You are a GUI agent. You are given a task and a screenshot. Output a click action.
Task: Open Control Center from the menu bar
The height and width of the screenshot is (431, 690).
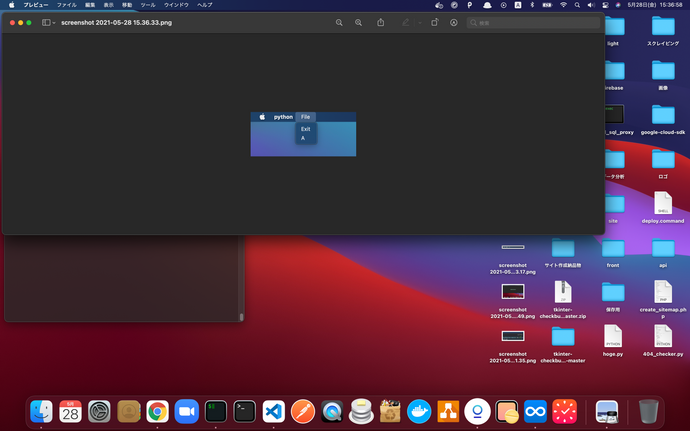pyautogui.click(x=605, y=5)
